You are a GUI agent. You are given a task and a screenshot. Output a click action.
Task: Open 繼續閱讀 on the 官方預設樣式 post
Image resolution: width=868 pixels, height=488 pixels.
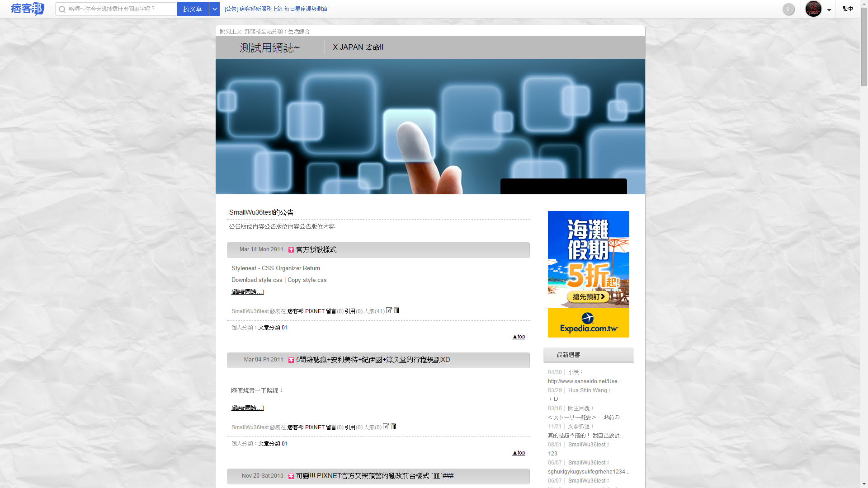point(247,291)
